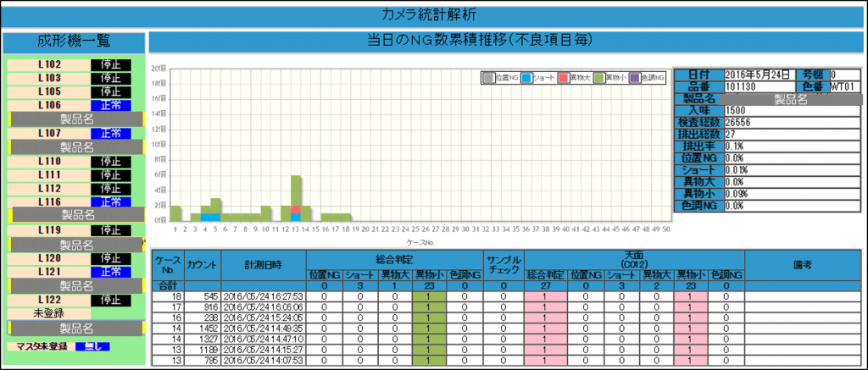Image resolution: width=868 pixels, height=370 pixels.
Task: Select the purple 色調NG legend swatch
Action: point(637,77)
